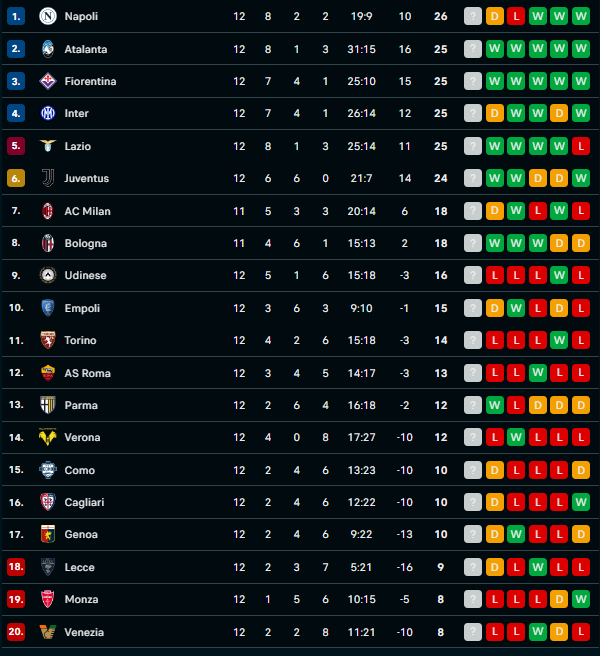Click the Juventus club crest
This screenshot has height=656, width=600.
[x=47, y=178]
